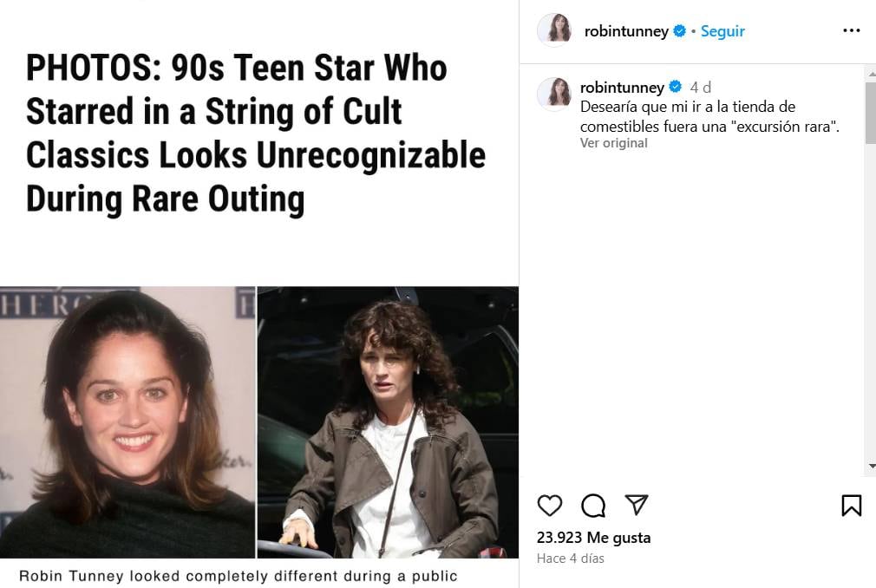This screenshot has height=588, width=876.
Task: Click the robintunney username in the header
Action: point(627,29)
